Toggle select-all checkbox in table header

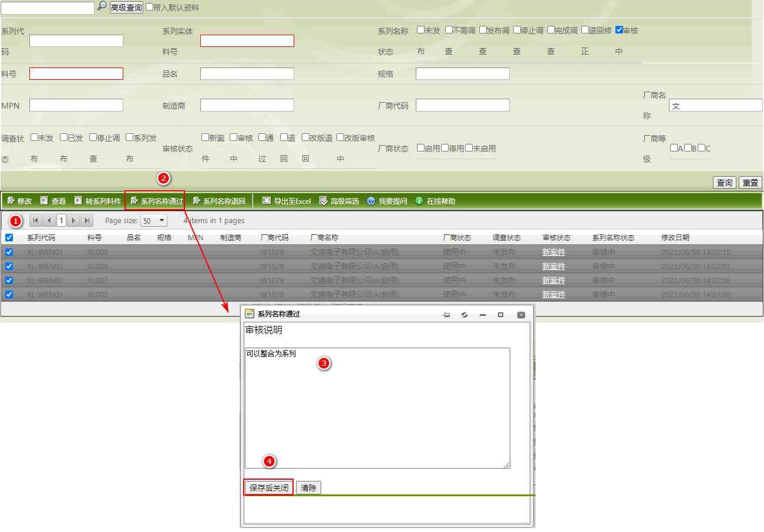tap(9, 237)
